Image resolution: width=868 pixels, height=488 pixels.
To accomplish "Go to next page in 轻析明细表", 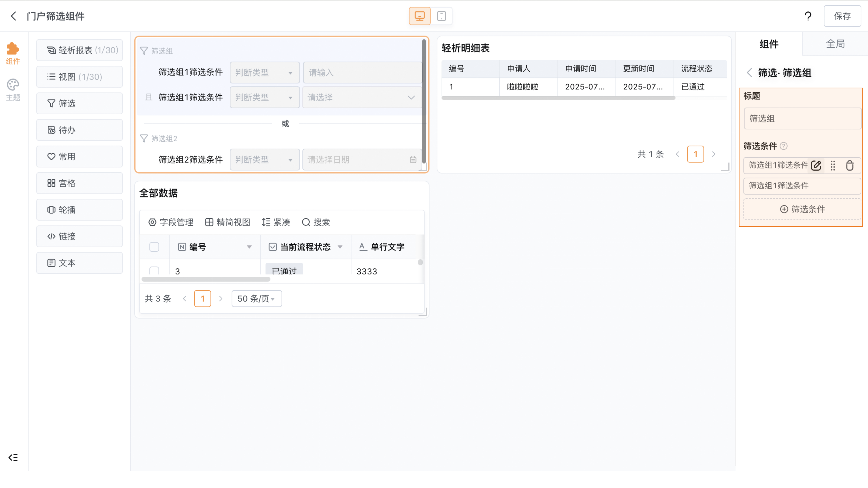I will 714,154.
